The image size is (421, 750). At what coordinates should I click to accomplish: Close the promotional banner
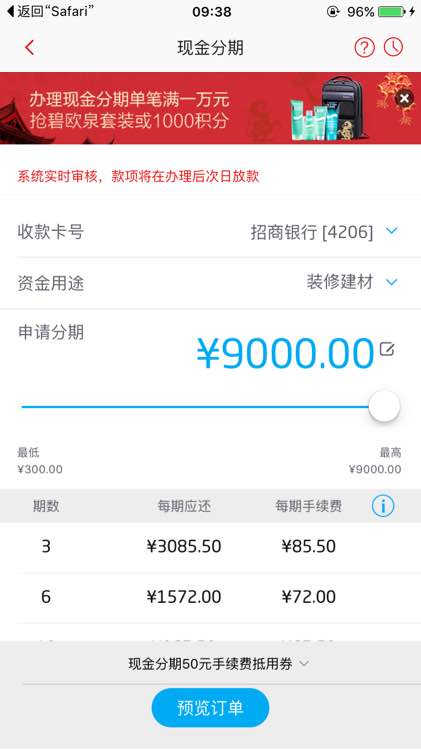click(x=404, y=99)
